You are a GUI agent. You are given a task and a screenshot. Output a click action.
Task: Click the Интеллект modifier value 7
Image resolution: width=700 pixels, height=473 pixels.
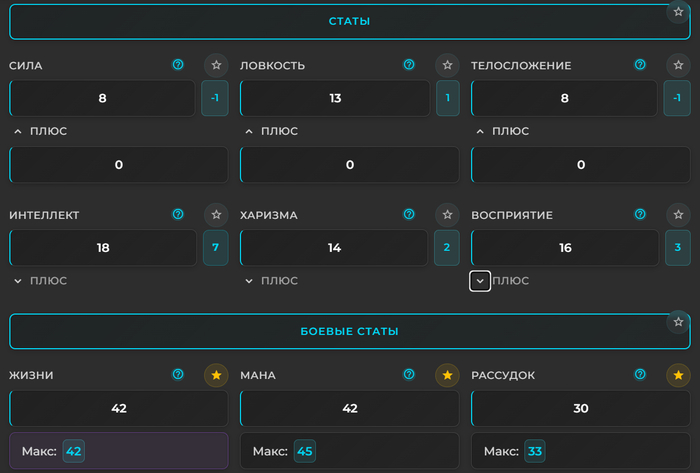[215, 248]
